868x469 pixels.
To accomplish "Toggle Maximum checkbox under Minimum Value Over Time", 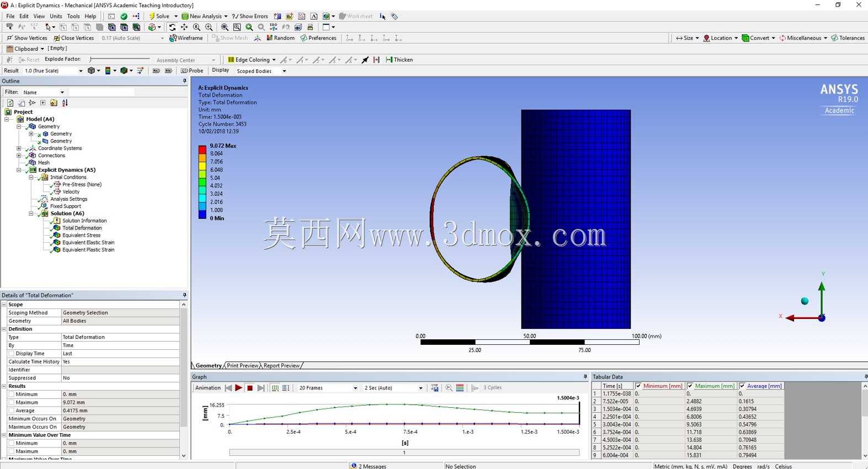I will [11, 451].
